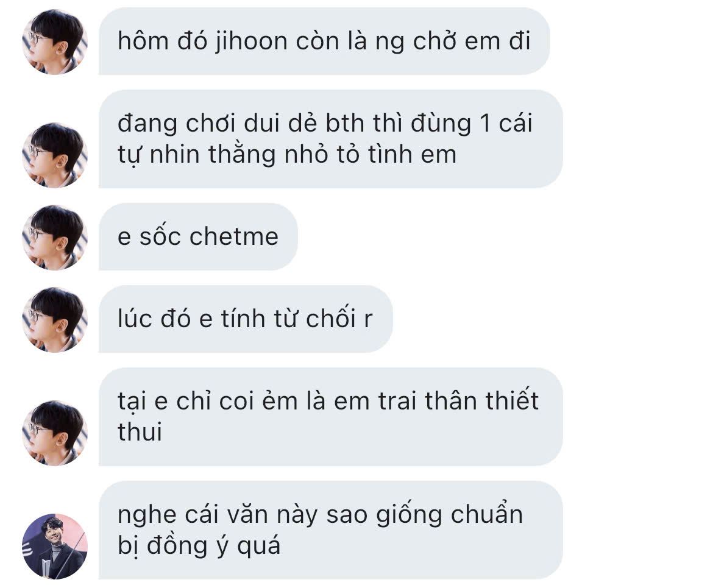713x588 pixels.
Task: Tap the 'lúc đó e tính từ chối r' bubble
Action: click(x=246, y=319)
